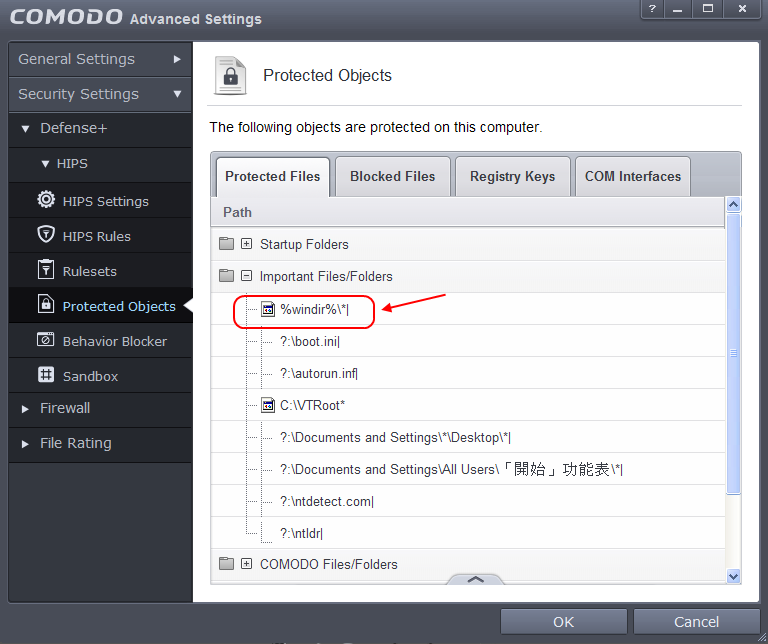Open the bottom pull-up handle arrow
This screenshot has width=768, height=644.
475,579
